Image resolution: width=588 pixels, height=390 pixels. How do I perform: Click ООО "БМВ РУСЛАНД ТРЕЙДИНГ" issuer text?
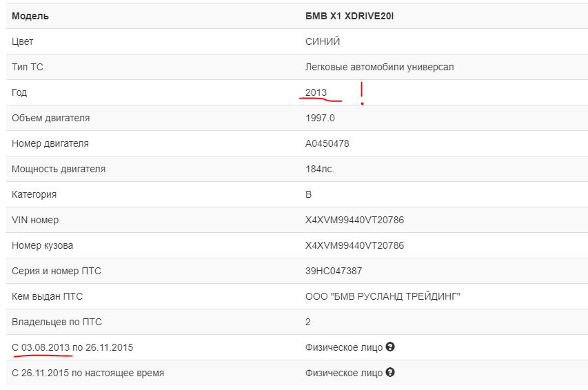click(x=383, y=296)
